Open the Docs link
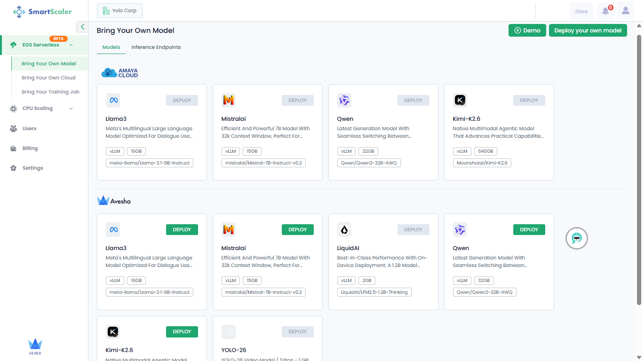Image resolution: width=644 pixels, height=361 pixels. pyautogui.click(x=581, y=11)
